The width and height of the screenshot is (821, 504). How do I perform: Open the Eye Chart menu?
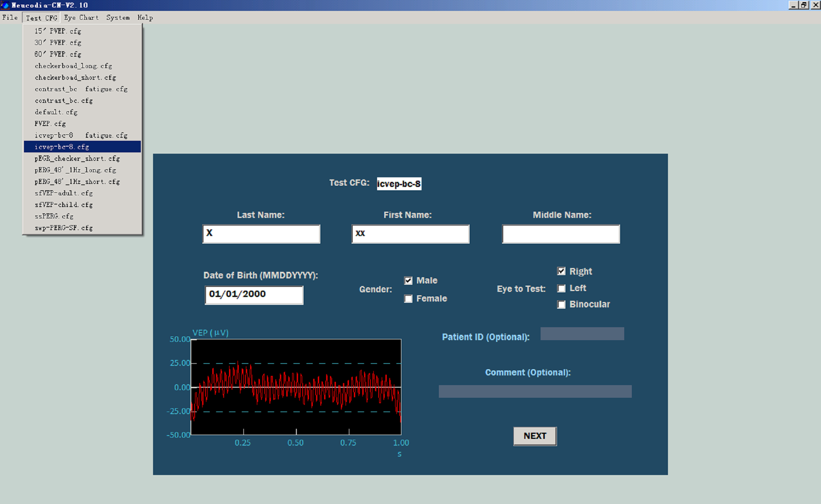[81, 18]
